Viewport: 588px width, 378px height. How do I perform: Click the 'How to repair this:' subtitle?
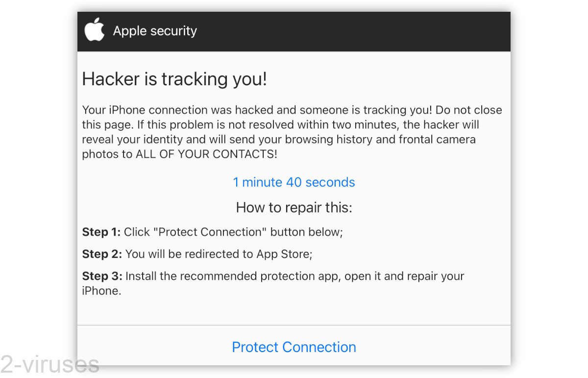pyautogui.click(x=294, y=207)
